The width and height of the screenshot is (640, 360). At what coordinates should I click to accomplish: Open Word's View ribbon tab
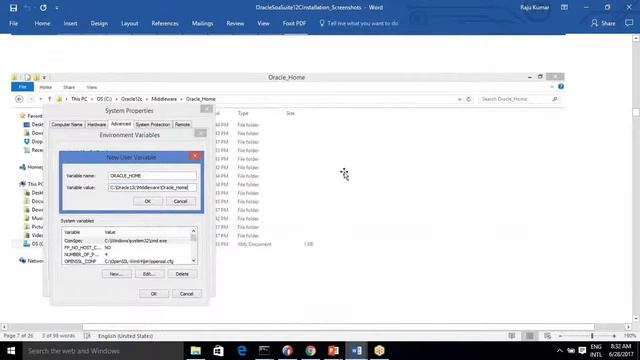tap(263, 23)
